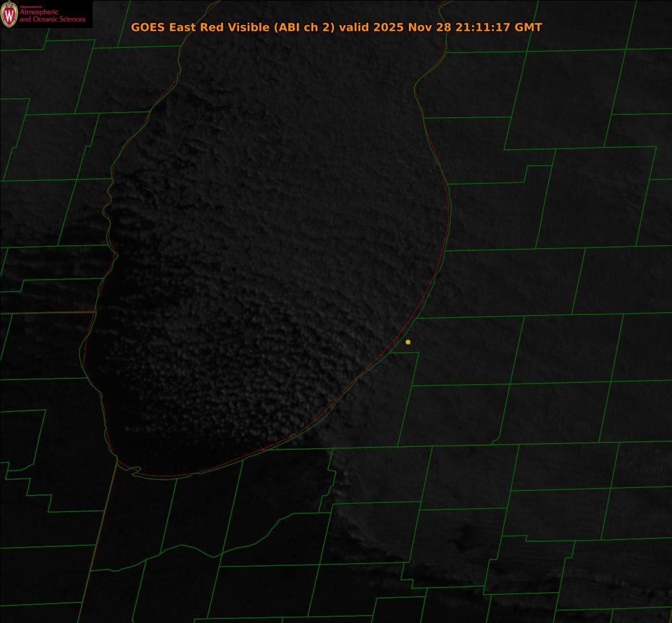Click the small harbor notch on southwest shore
This screenshot has height=623, width=672.
click(135, 470)
